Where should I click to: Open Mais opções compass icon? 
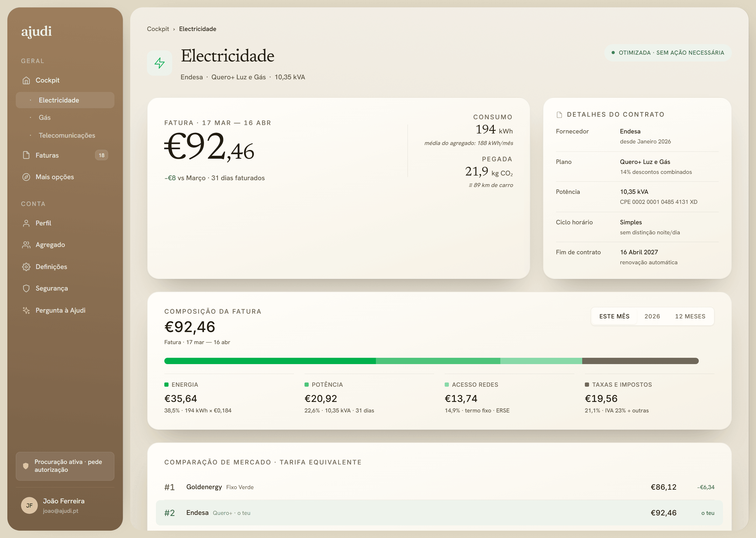tap(26, 177)
